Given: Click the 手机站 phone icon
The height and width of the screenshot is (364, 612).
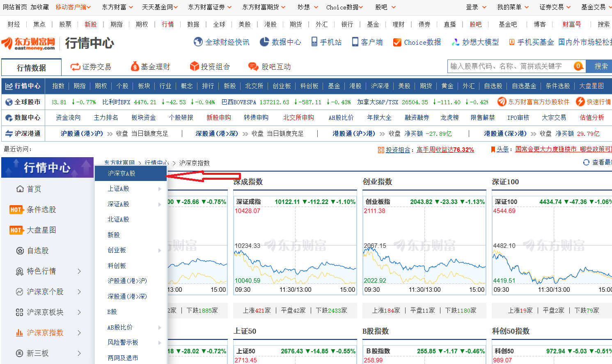Looking at the screenshot, I should coord(314,42).
